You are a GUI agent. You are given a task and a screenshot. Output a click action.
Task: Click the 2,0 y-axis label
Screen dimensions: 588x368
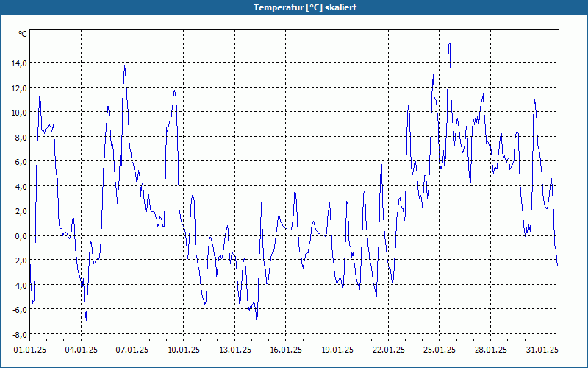pyautogui.click(x=21, y=211)
